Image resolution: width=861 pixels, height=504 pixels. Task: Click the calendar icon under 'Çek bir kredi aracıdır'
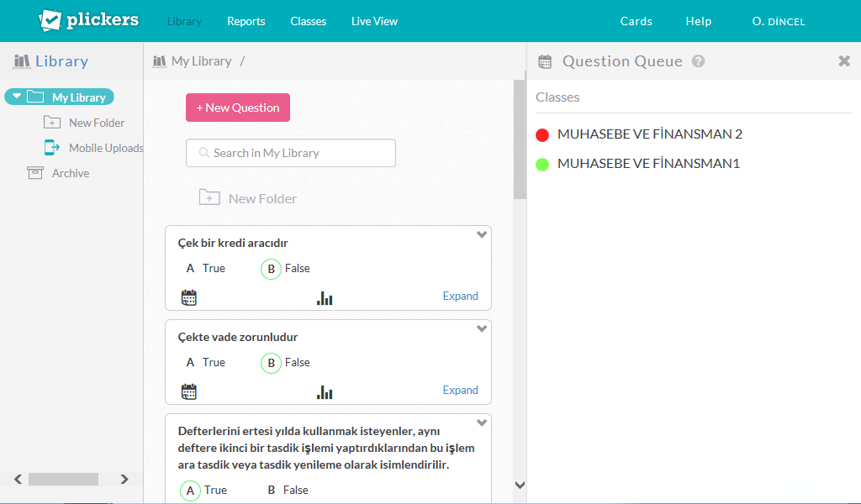coord(189,297)
